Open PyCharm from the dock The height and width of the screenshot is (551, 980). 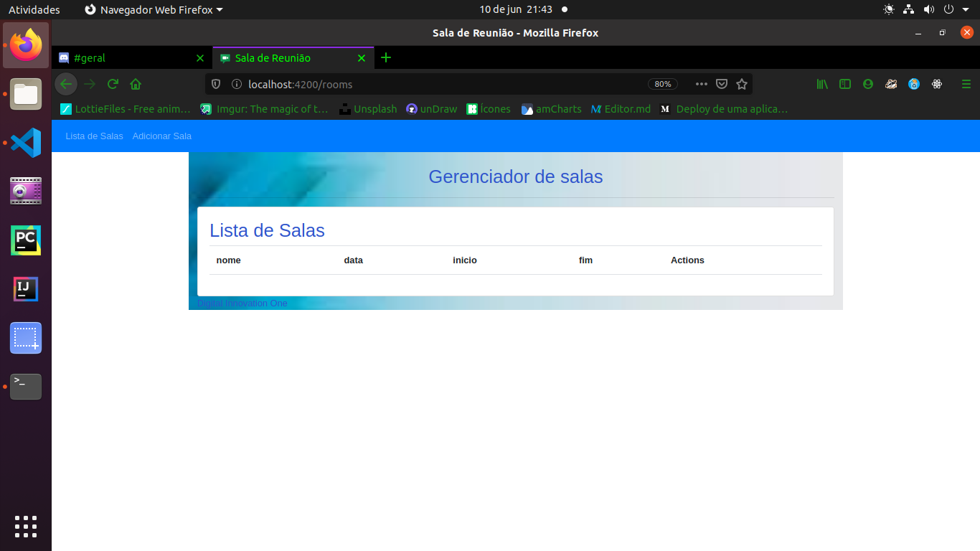click(x=26, y=240)
